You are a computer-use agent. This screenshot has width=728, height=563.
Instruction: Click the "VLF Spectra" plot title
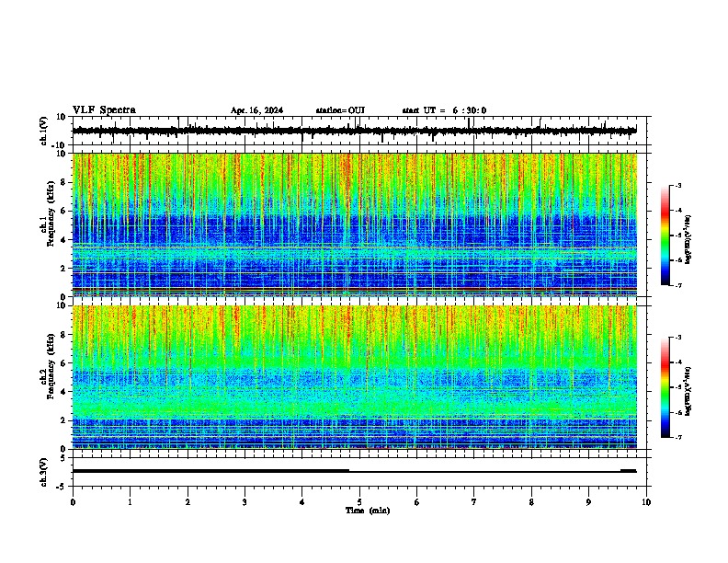coord(104,110)
